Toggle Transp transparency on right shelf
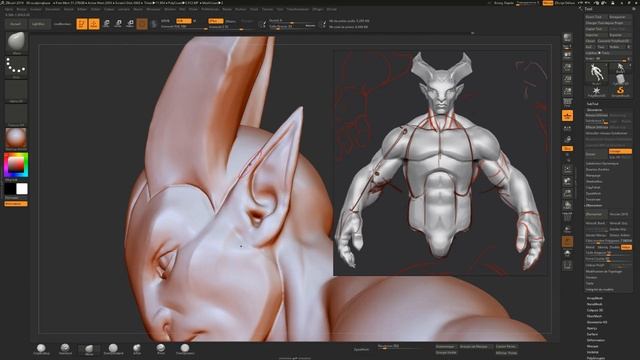This screenshot has height=360, width=640. tap(567, 229)
